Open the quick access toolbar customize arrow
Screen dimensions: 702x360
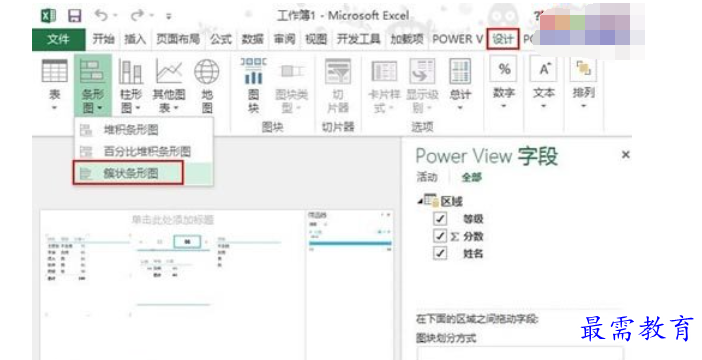(x=168, y=17)
